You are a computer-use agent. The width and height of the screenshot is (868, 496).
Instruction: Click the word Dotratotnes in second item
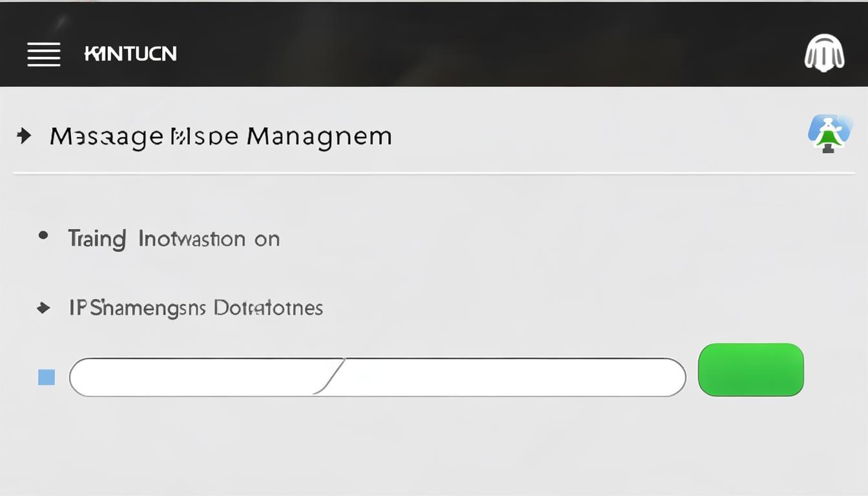[x=268, y=308]
